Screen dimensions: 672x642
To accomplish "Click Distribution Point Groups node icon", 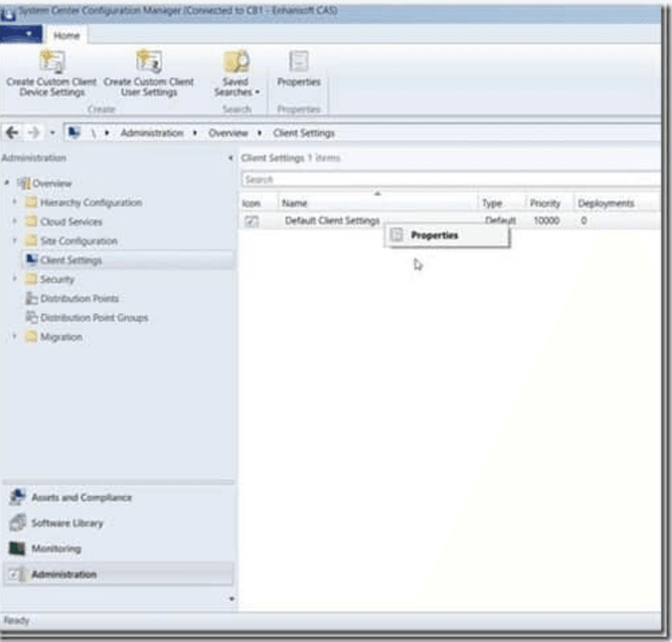I will 30,317.
